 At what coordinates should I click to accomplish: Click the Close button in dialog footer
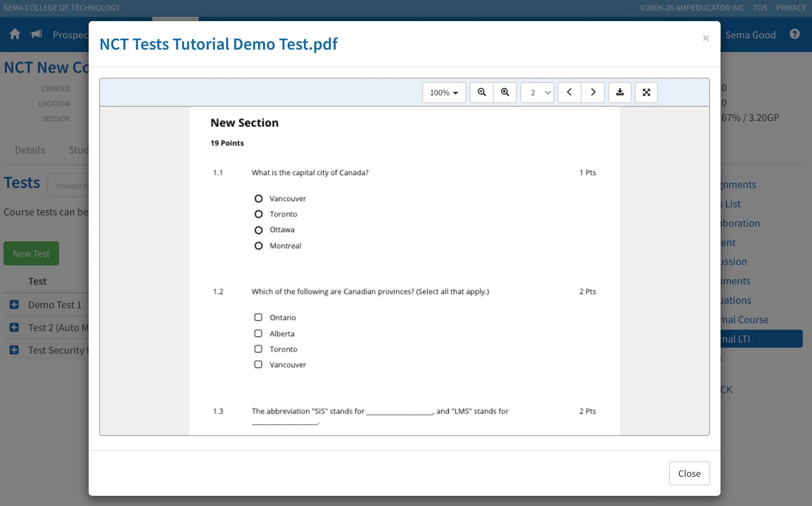click(x=689, y=473)
